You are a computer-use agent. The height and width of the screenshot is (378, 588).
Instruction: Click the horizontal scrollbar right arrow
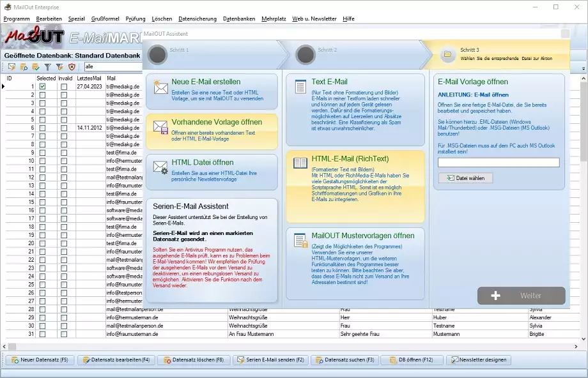click(x=576, y=347)
